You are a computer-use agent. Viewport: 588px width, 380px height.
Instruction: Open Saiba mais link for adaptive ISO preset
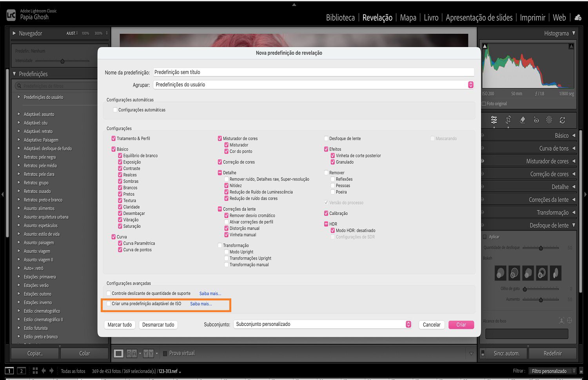[x=201, y=304]
